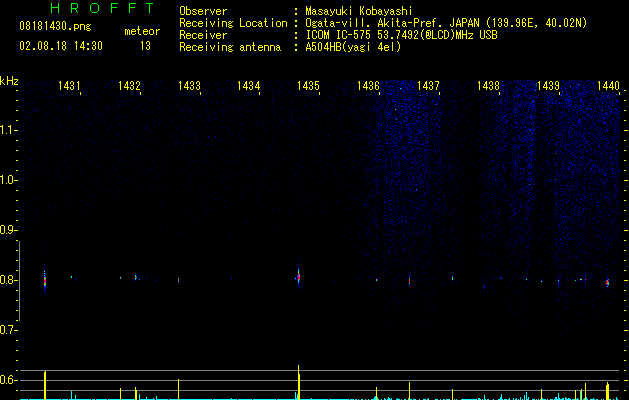Click the meteor label
This screenshot has height=400, width=629.
142,31
